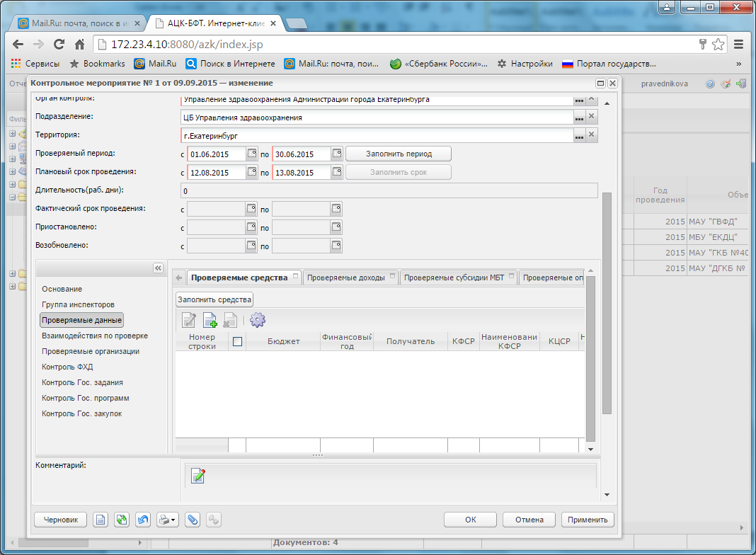
Task: Click the green refresh document icon
Action: click(122, 520)
